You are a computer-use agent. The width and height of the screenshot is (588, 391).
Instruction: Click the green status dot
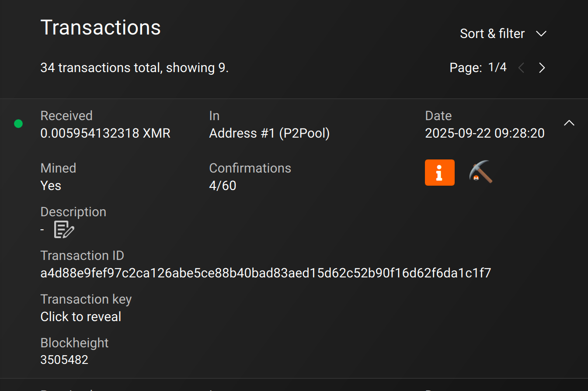click(18, 124)
